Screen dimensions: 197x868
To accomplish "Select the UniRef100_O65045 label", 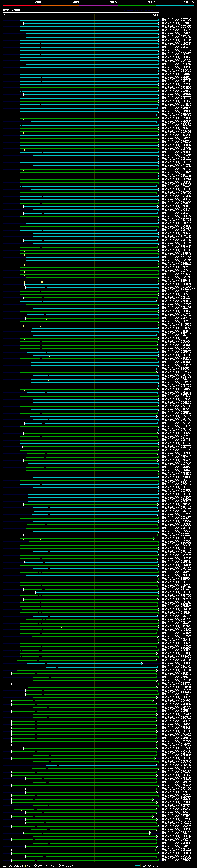I will pos(177,457).
